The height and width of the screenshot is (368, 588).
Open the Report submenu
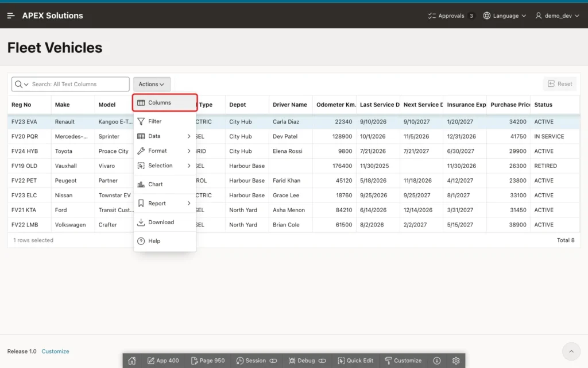click(165, 203)
